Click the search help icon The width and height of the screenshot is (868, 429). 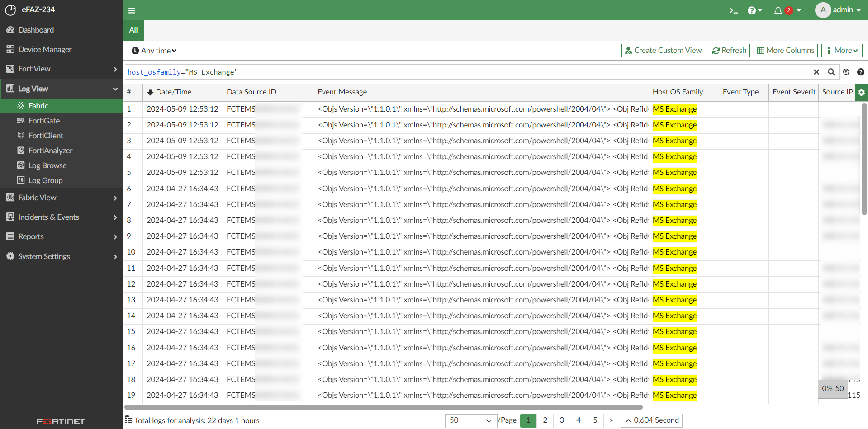[861, 72]
